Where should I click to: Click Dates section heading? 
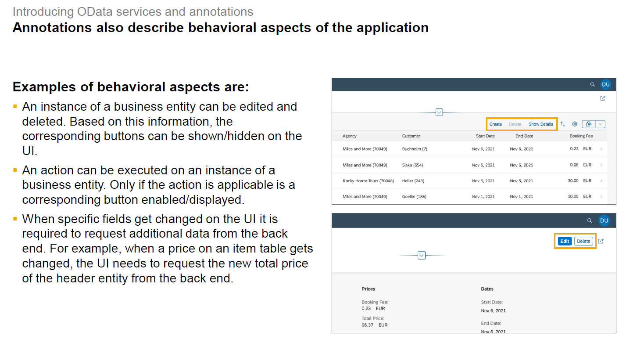[x=487, y=289]
